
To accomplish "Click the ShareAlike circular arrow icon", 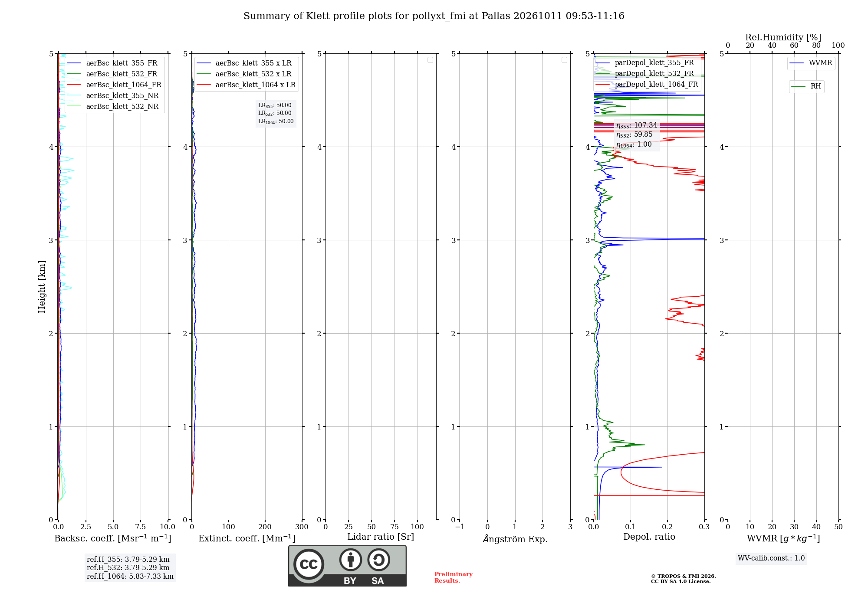I will click(x=378, y=560).
